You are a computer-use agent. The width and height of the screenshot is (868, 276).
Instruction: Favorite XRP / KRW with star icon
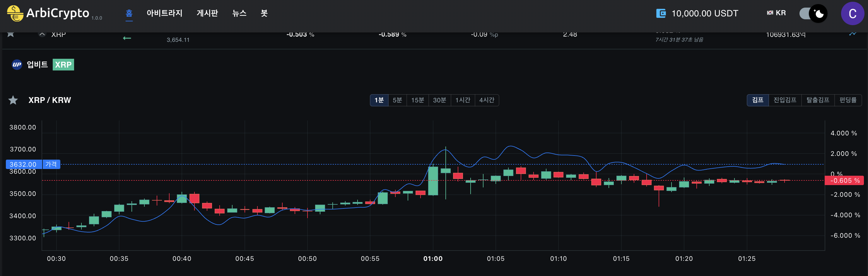(x=13, y=100)
